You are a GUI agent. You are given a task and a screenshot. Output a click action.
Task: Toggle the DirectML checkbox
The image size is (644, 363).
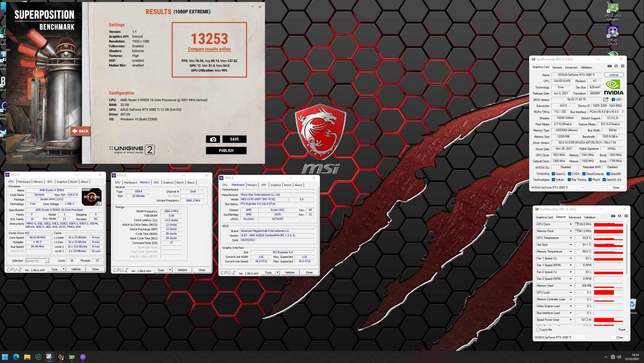tap(608, 174)
